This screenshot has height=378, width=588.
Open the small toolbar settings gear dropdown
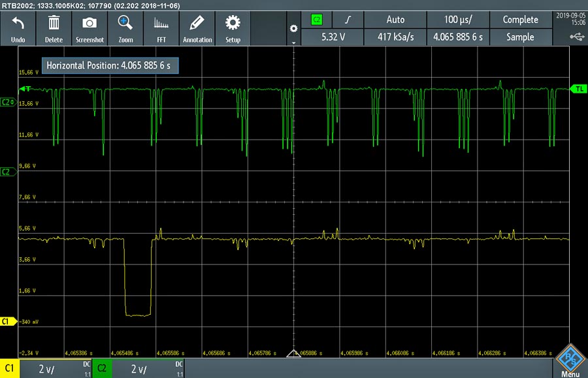293,29
